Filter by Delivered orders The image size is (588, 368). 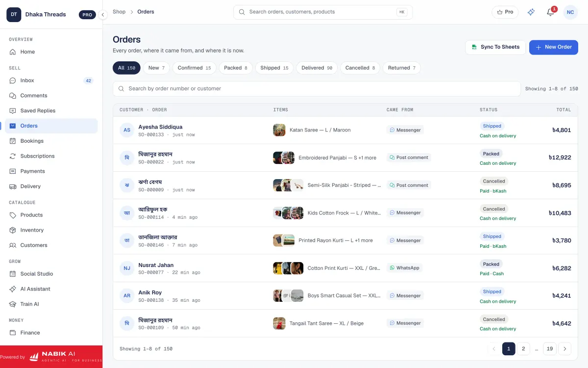317,68
